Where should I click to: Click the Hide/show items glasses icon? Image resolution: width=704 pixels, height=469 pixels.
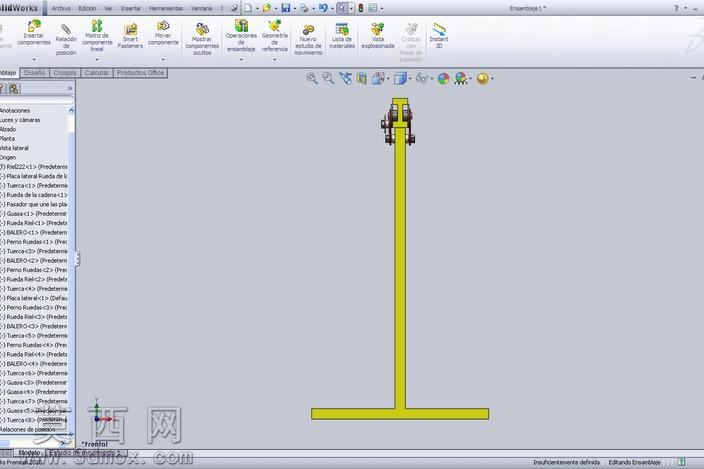pos(422,79)
